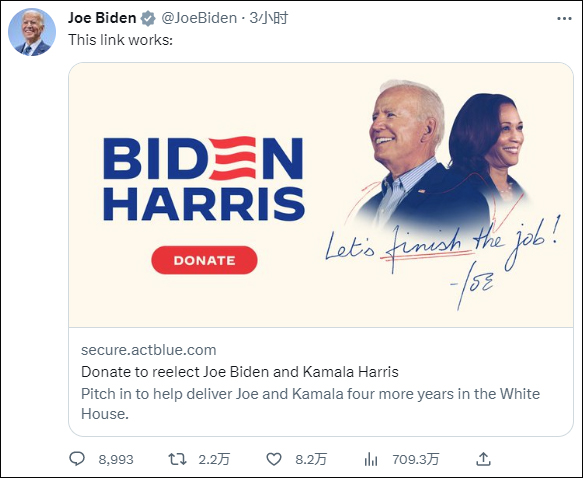Click the 709.3万 views count

click(416, 460)
